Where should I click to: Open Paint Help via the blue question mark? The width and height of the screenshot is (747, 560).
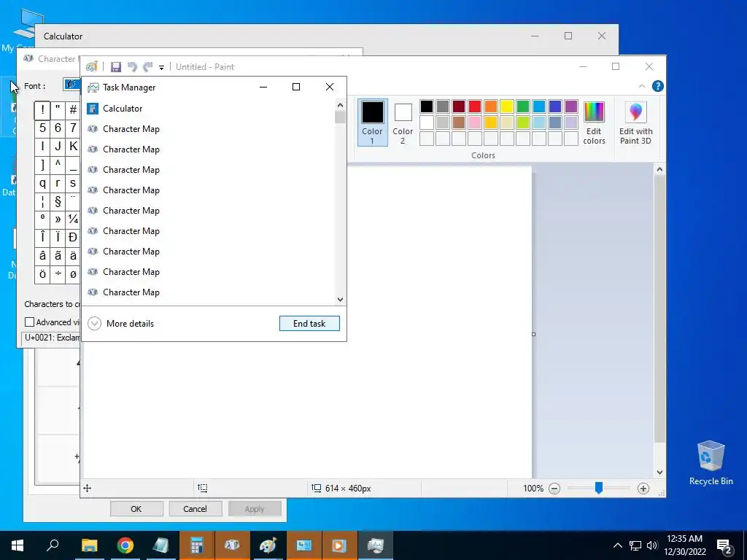click(657, 86)
